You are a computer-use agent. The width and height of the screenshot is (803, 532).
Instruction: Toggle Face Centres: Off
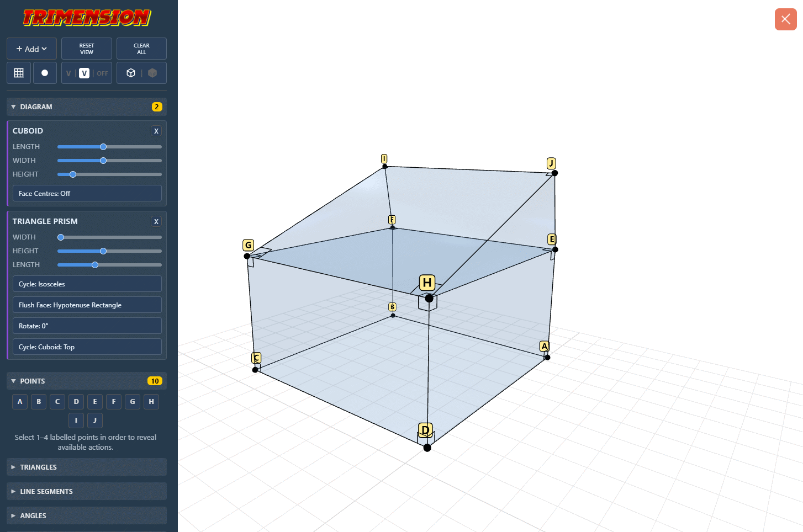click(x=87, y=194)
